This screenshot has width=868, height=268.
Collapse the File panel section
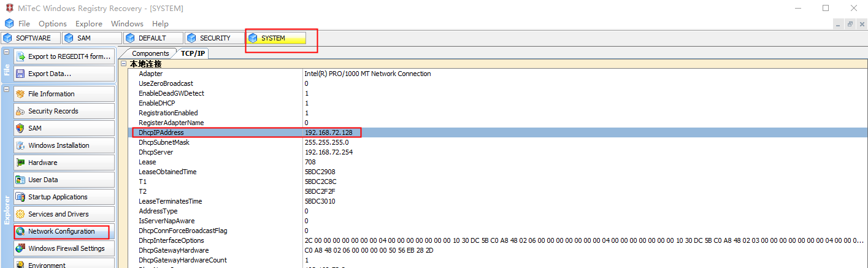click(x=6, y=52)
